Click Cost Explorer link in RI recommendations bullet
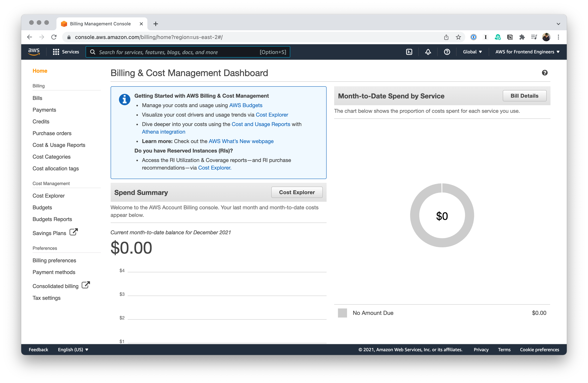 click(x=214, y=168)
